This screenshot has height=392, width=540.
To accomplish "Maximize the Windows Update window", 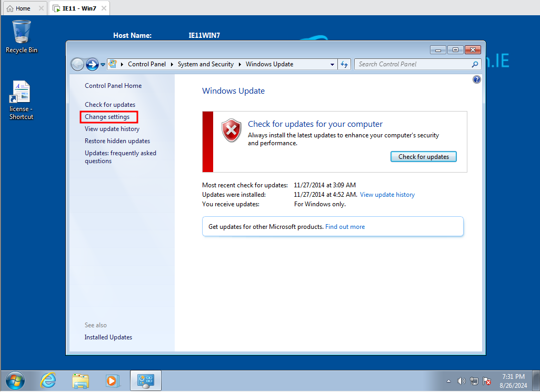I will point(455,50).
